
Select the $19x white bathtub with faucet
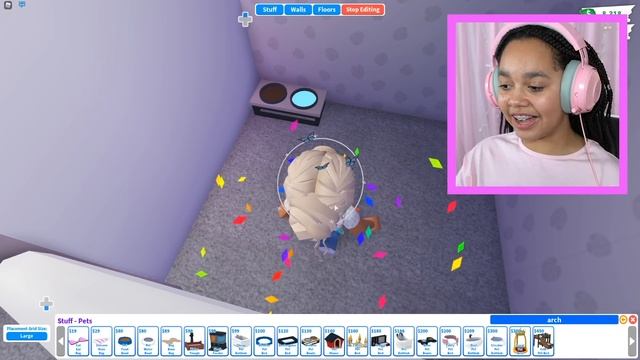(404, 341)
